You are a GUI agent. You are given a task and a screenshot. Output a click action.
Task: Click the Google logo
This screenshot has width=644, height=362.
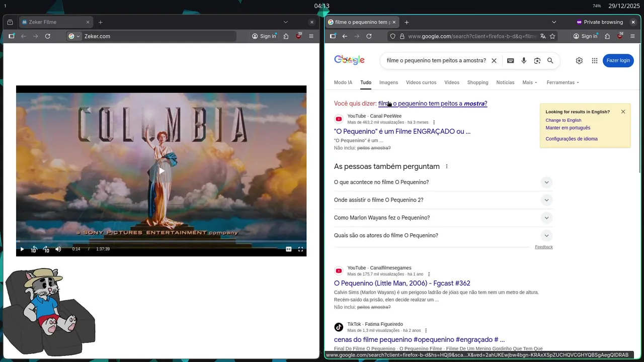[349, 60]
